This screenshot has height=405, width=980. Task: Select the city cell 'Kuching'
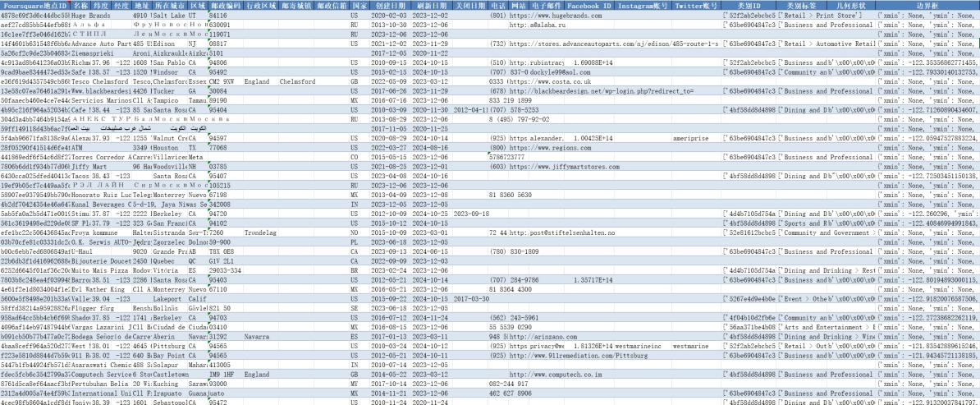(x=167, y=383)
